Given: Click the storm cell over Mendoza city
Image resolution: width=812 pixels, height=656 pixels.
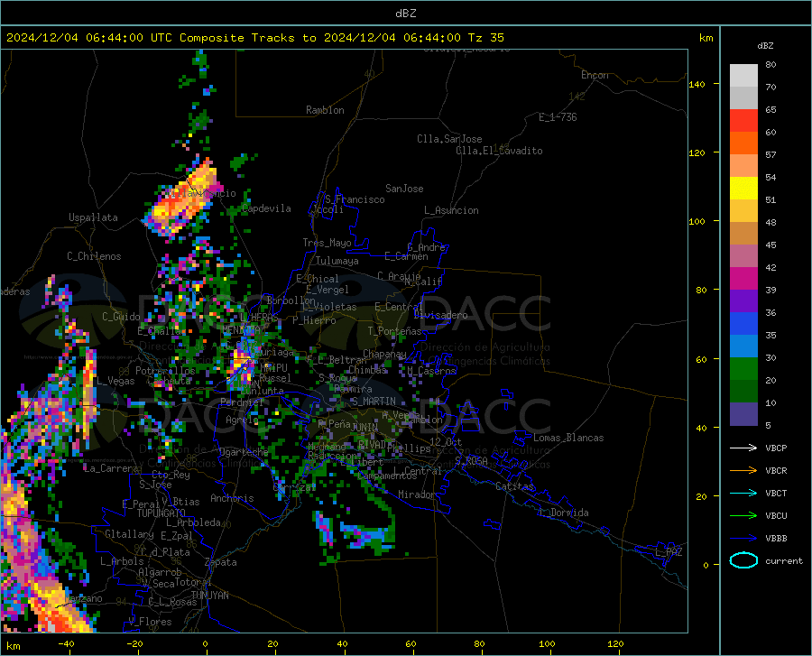Looking at the screenshot, I should (241, 365).
